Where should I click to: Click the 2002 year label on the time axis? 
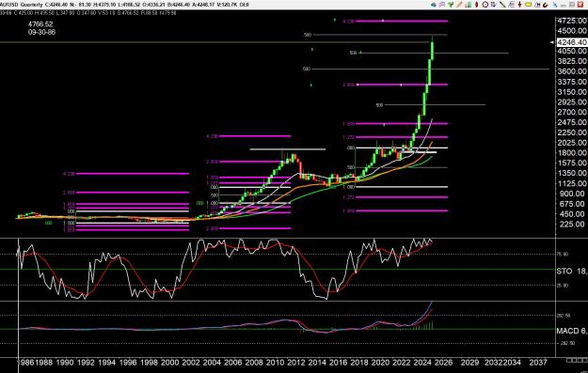click(191, 363)
